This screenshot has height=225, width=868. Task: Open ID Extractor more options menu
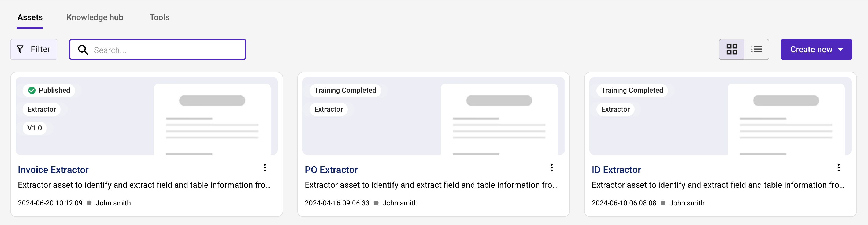[838, 168]
